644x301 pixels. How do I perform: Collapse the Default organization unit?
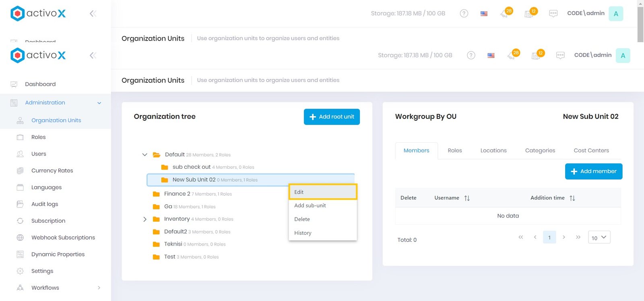click(x=145, y=155)
